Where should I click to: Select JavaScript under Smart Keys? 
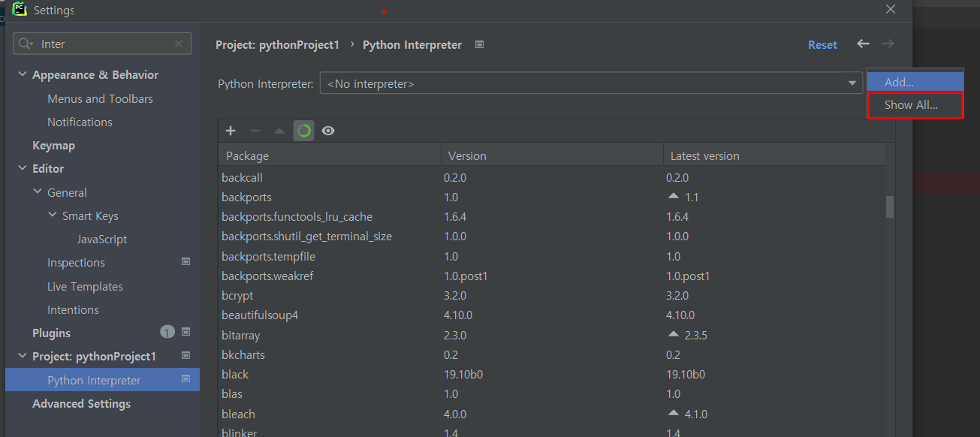tap(102, 239)
